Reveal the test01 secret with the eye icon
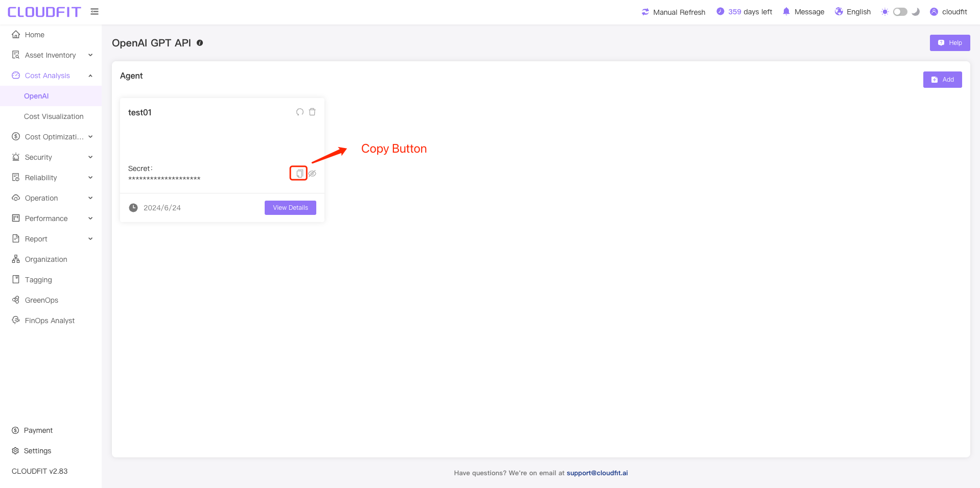Viewport: 980px width, 488px height. point(312,174)
